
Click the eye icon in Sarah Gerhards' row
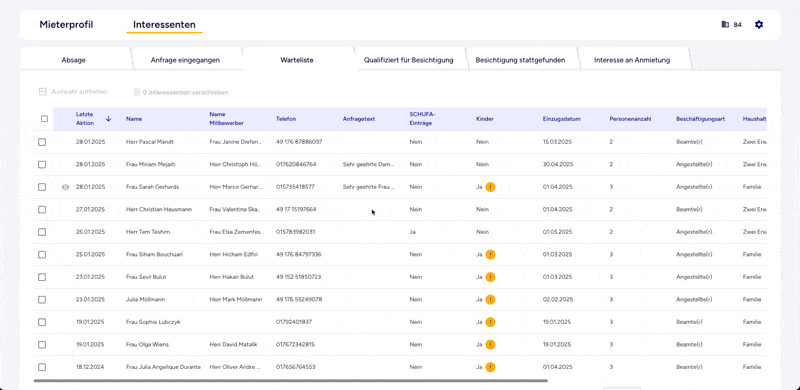tap(65, 187)
